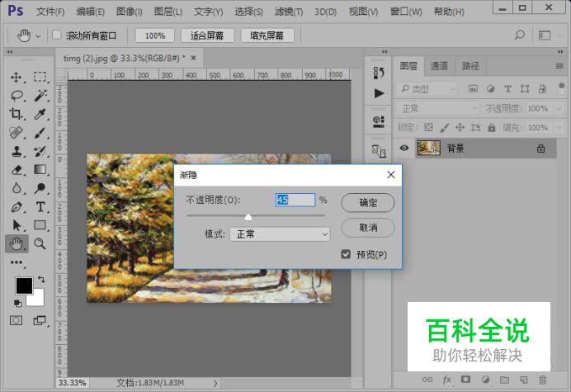Delete layer trash icon
The height and width of the screenshot is (392, 571).
tap(543, 380)
